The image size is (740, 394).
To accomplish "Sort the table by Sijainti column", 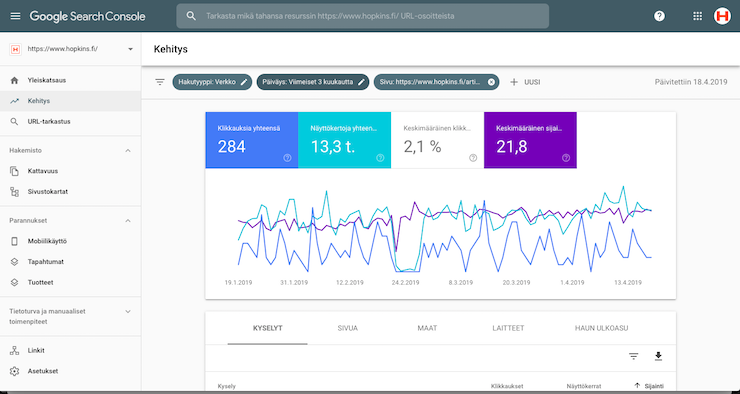I will point(649,386).
